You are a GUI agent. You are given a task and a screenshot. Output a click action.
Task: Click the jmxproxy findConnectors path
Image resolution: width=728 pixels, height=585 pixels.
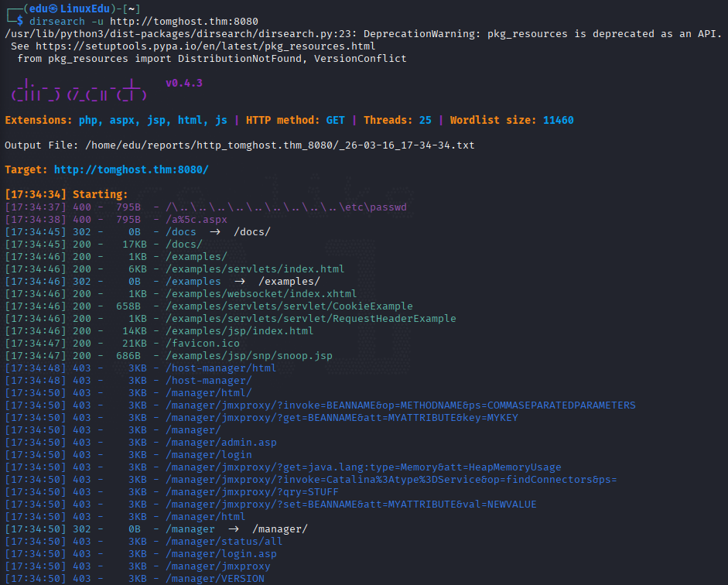[391, 480]
